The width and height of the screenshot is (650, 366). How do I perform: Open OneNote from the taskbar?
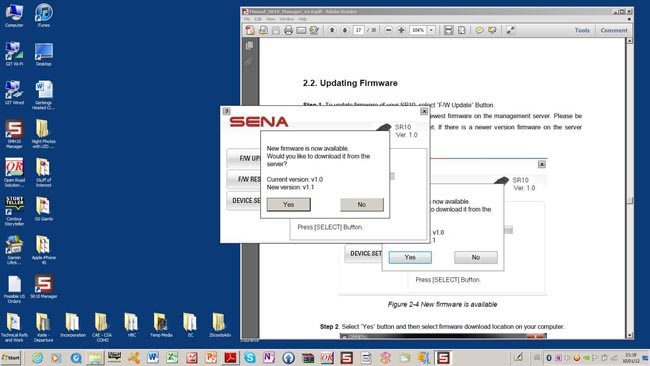[x=269, y=358]
